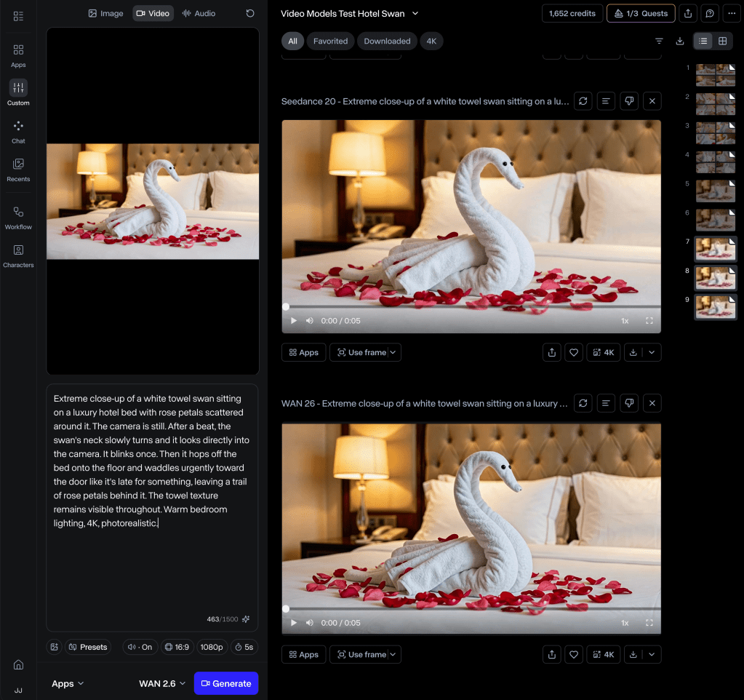Click the WAN 26 video progress bar

tap(471, 609)
